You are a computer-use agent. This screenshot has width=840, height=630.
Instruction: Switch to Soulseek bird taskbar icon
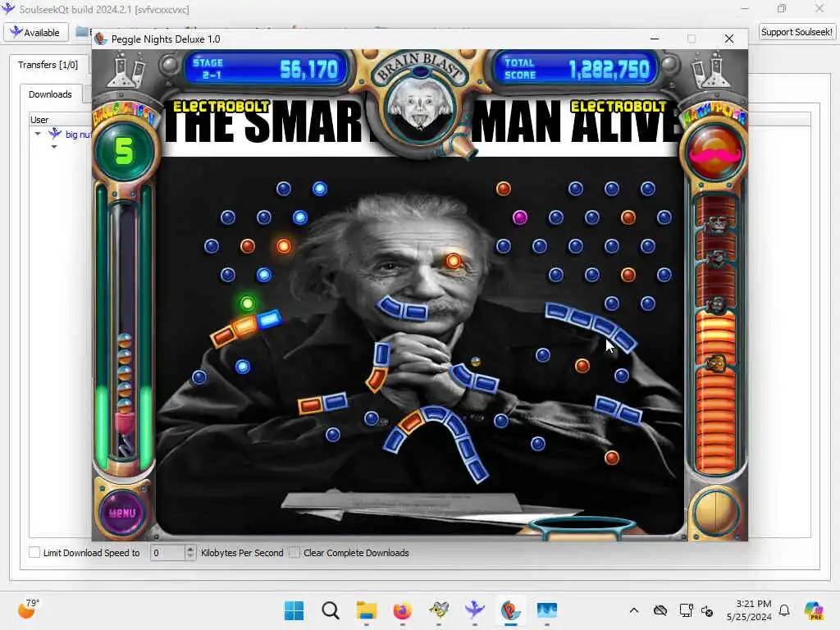tap(474, 610)
